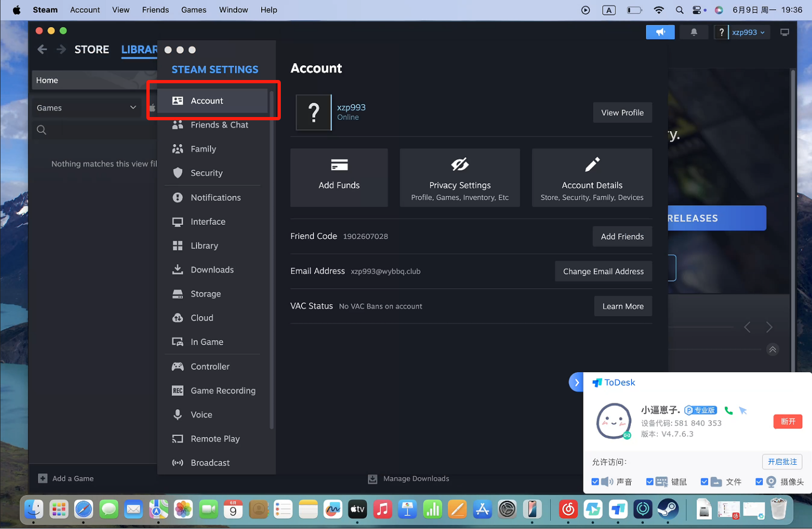Open the Account menu in menu bar
812x529 pixels.
(85, 10)
